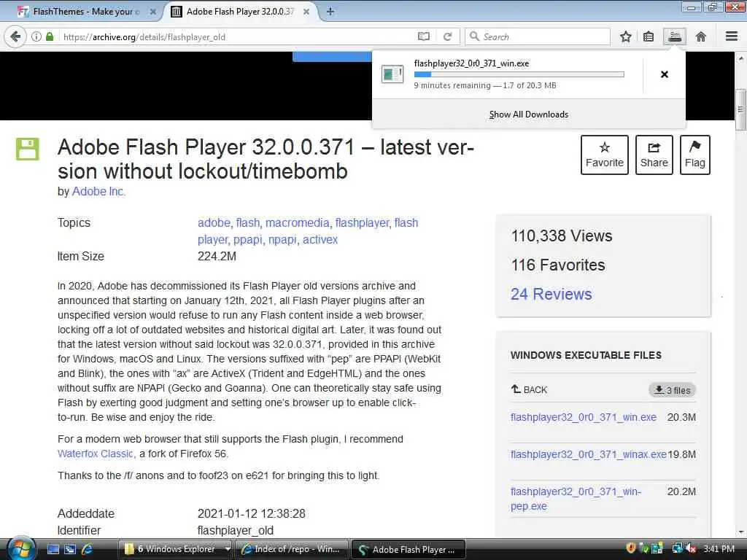
Task: Click BACK in Windows Executable Files
Action: click(529, 389)
